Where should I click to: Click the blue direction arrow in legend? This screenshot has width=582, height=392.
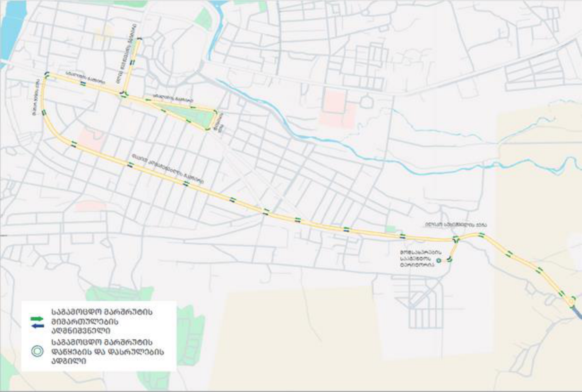tap(38, 326)
